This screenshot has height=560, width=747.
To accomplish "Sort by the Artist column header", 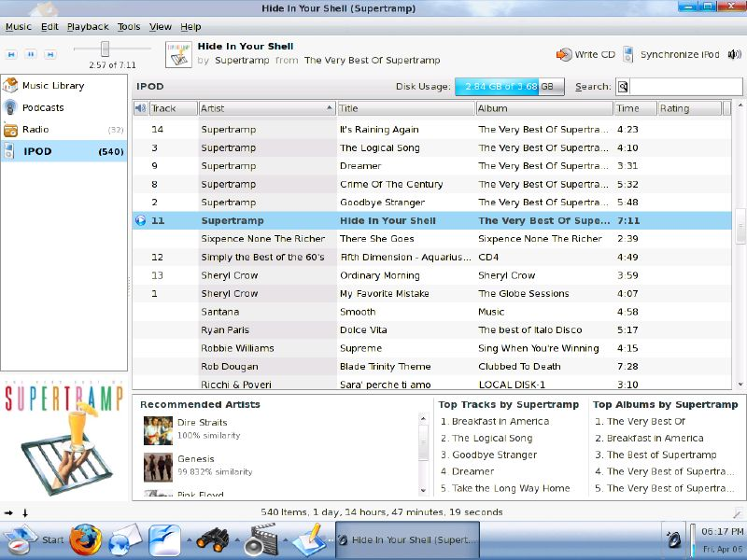I will tap(267, 108).
